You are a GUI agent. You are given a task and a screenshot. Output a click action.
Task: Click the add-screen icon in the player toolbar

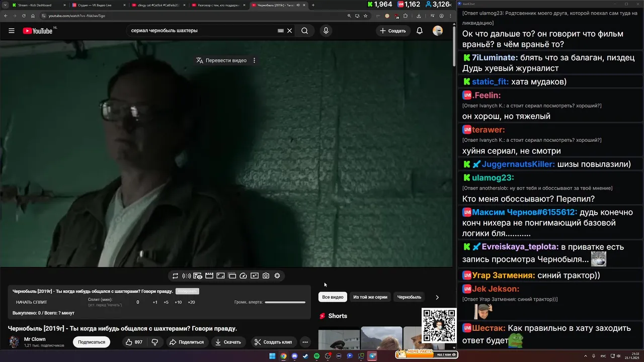(255, 276)
